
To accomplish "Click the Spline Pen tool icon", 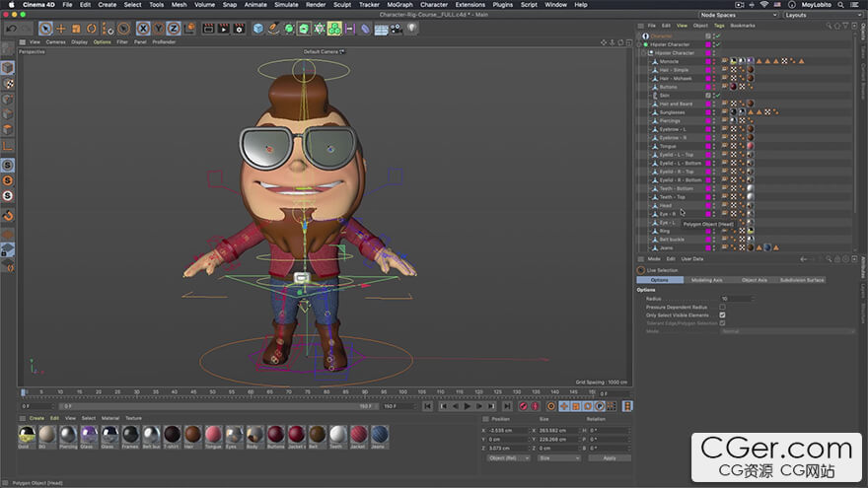I will pos(273,29).
